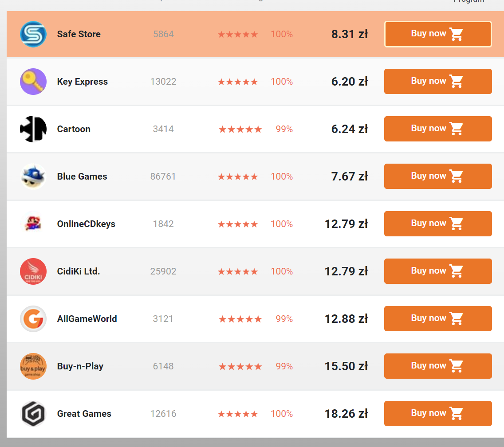The height and width of the screenshot is (447, 504).
Task: Buy the Cartoon offer for 6.24 zł
Action: [x=438, y=129]
